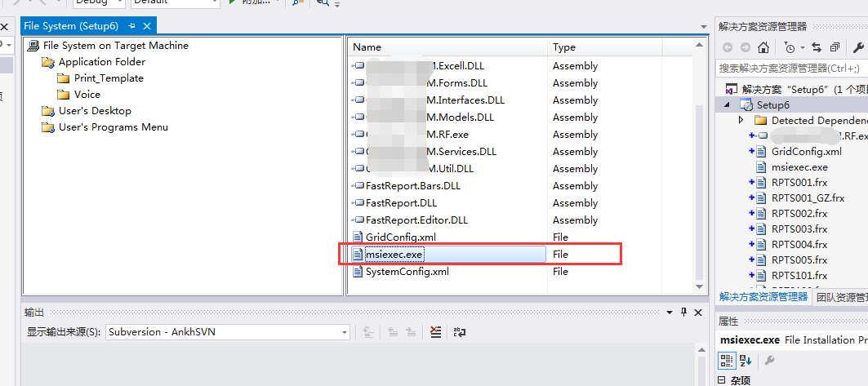This screenshot has height=386, width=868.
Task: Open the pending changes filter clock icon
Action: click(790, 48)
